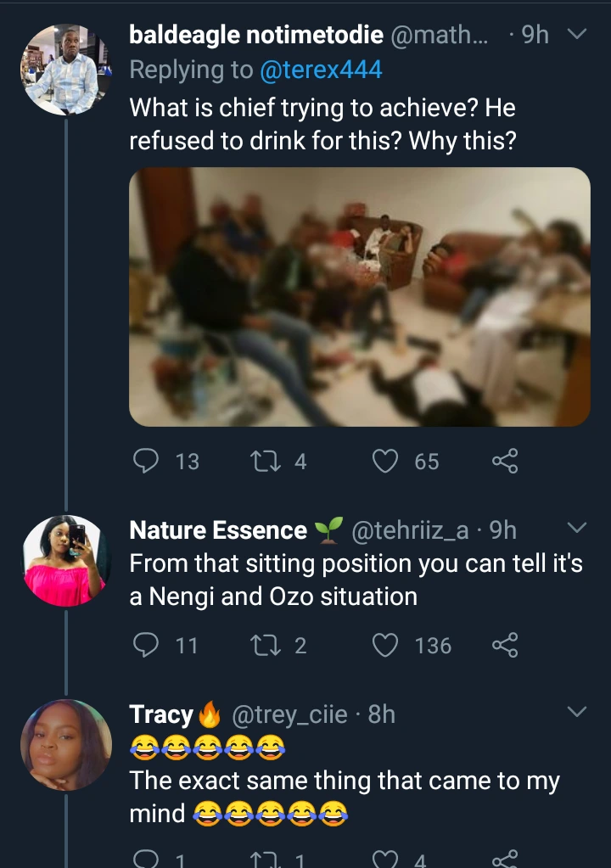The width and height of the screenshot is (611, 868).
Task: Open options chevron on Nature Essence's tweet
Action: [x=576, y=529]
